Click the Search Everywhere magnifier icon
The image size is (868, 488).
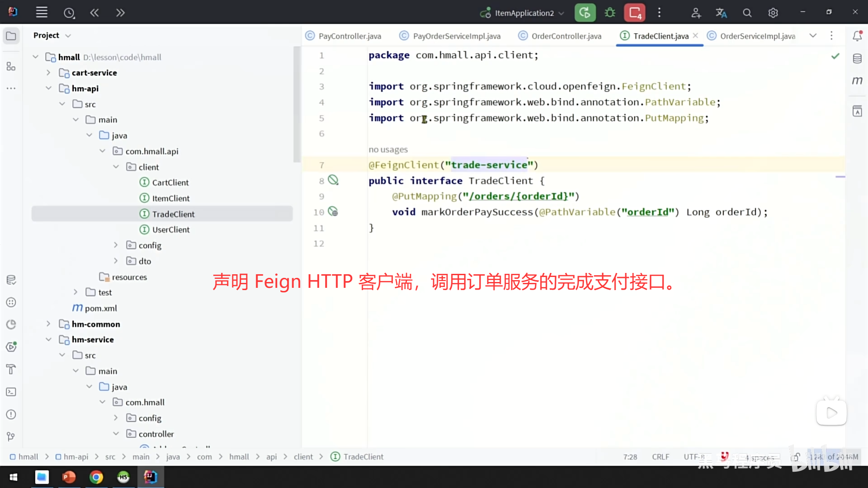[x=747, y=13]
